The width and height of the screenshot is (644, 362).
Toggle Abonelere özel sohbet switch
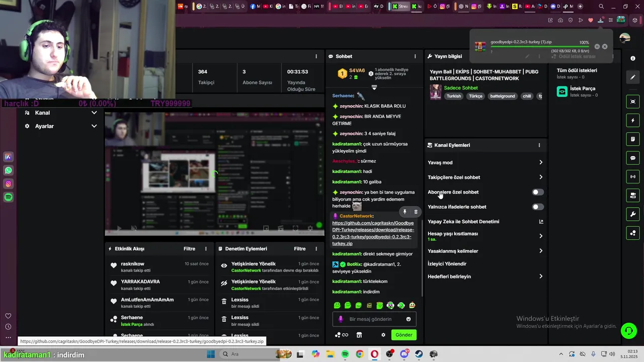[x=538, y=192]
